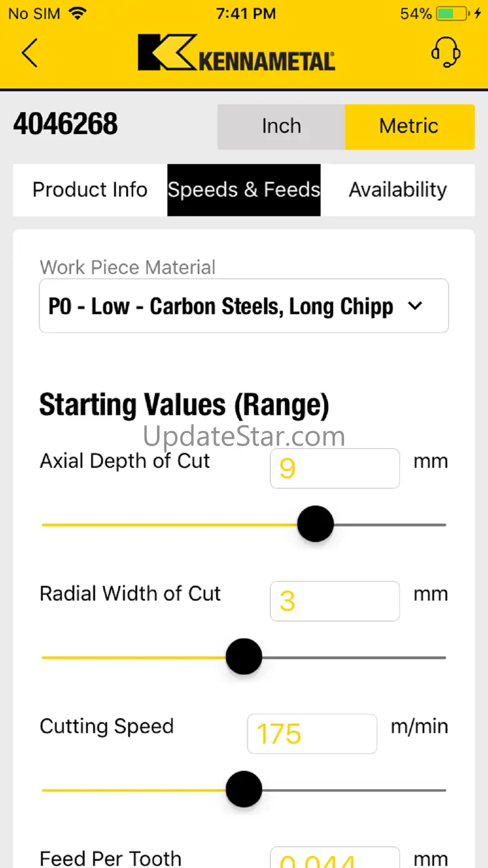The height and width of the screenshot is (868, 488).
Task: Click the Axial Depth of Cut slider knob
Action: (315, 524)
